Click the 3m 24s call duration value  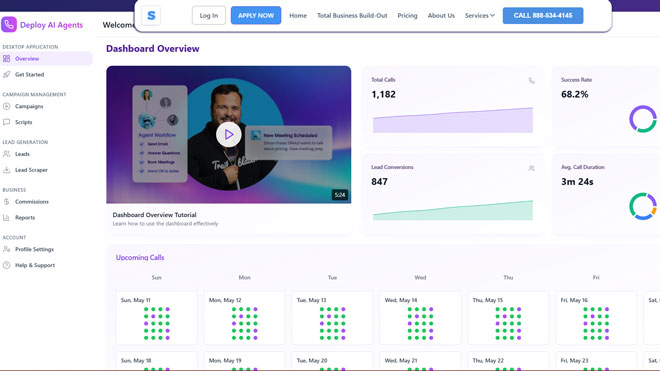pyautogui.click(x=577, y=181)
